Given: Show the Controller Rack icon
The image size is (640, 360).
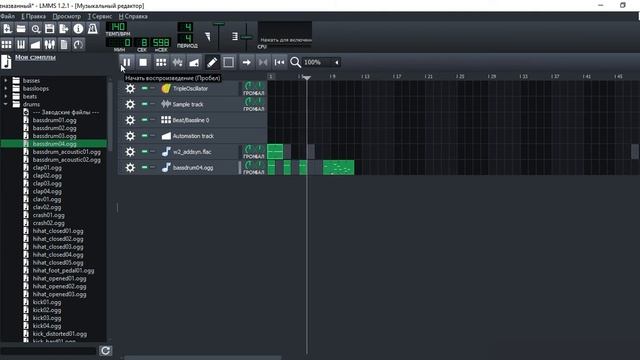Looking at the screenshot, I should 78,44.
